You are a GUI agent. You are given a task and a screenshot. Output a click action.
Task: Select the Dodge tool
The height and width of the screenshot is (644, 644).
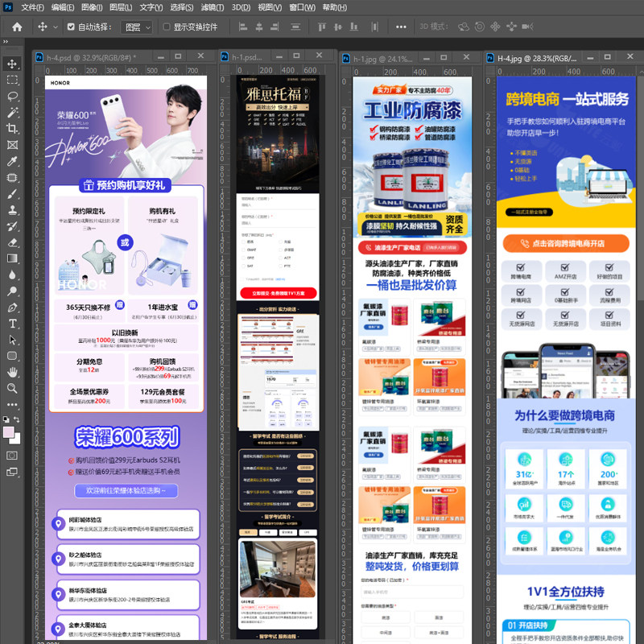coord(12,291)
